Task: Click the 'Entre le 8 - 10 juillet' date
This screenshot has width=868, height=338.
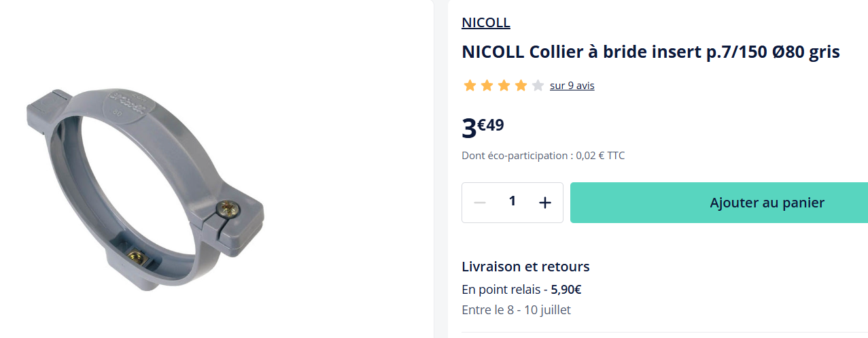Action: [x=516, y=310]
